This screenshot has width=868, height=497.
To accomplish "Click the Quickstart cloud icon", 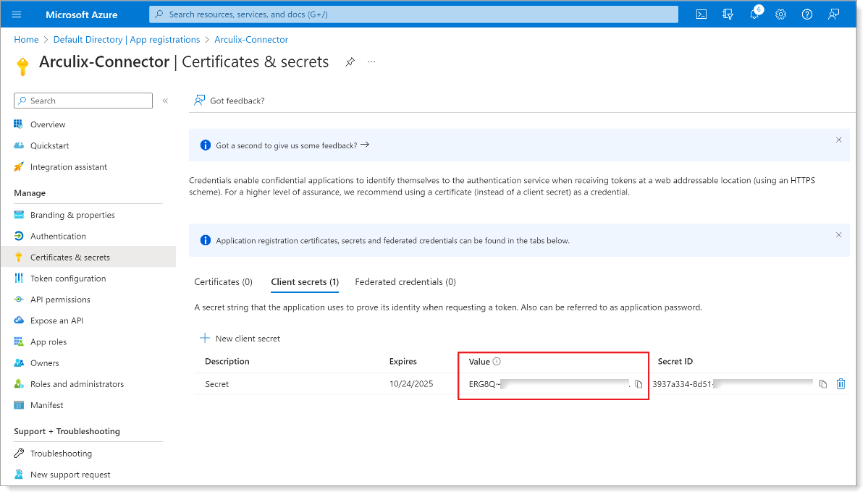I will pos(19,145).
